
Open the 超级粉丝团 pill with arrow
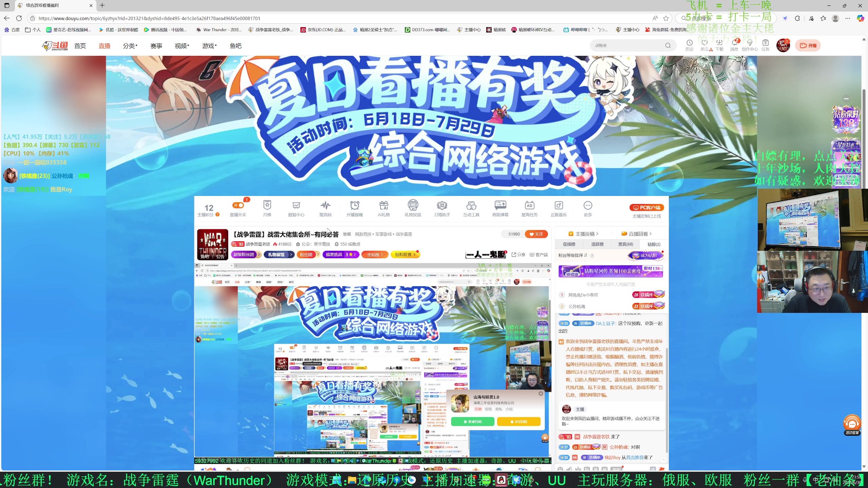pos(246,255)
